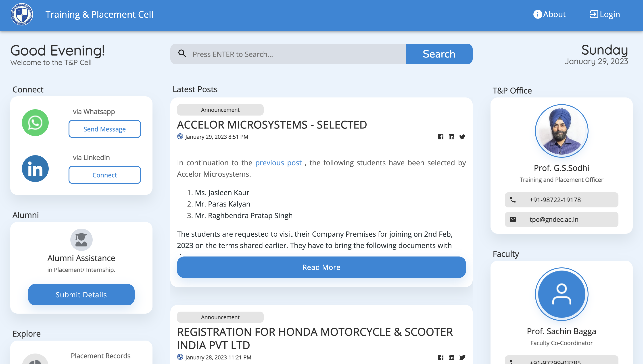The width and height of the screenshot is (643, 364).
Task: Click the Connect via Linkedin button
Action: [104, 175]
